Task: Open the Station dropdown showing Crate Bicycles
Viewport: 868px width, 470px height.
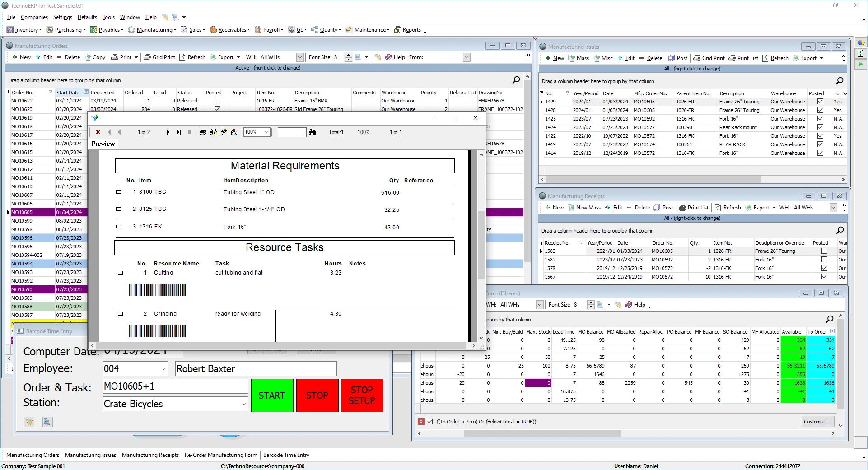Action: [x=243, y=404]
